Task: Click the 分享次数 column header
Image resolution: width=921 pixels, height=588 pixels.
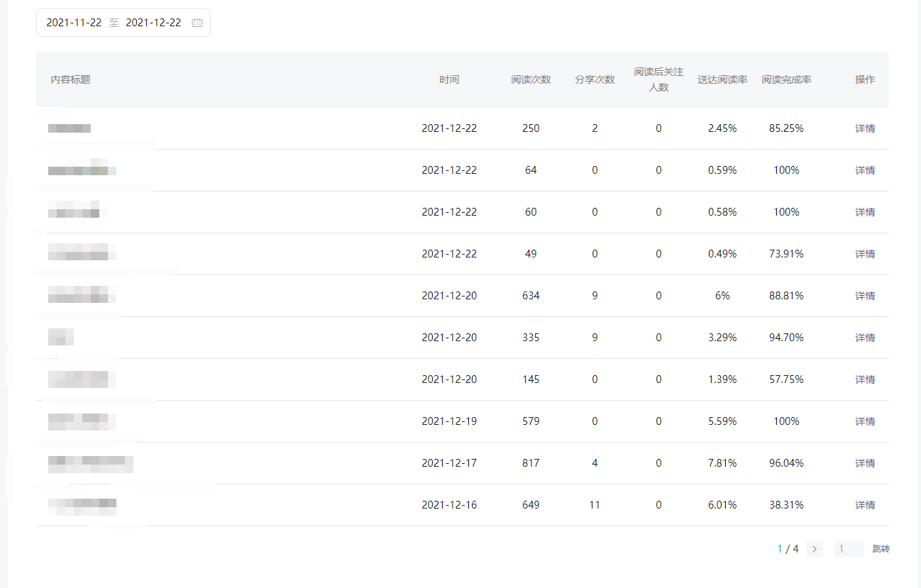Action: 595,79
